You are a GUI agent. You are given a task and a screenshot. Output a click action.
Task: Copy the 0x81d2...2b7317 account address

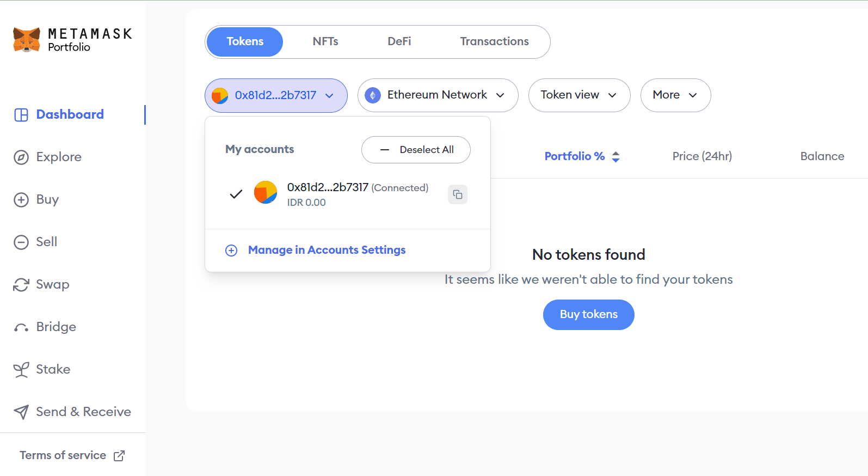458,194
